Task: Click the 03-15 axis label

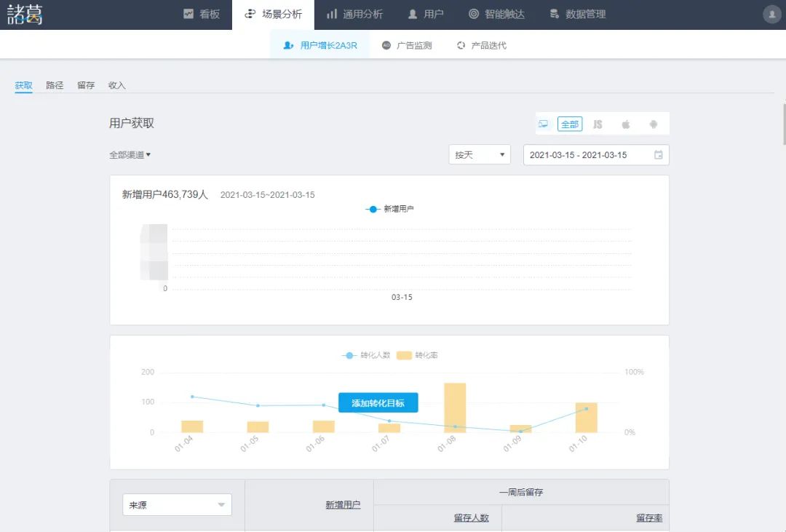Action: tap(402, 297)
